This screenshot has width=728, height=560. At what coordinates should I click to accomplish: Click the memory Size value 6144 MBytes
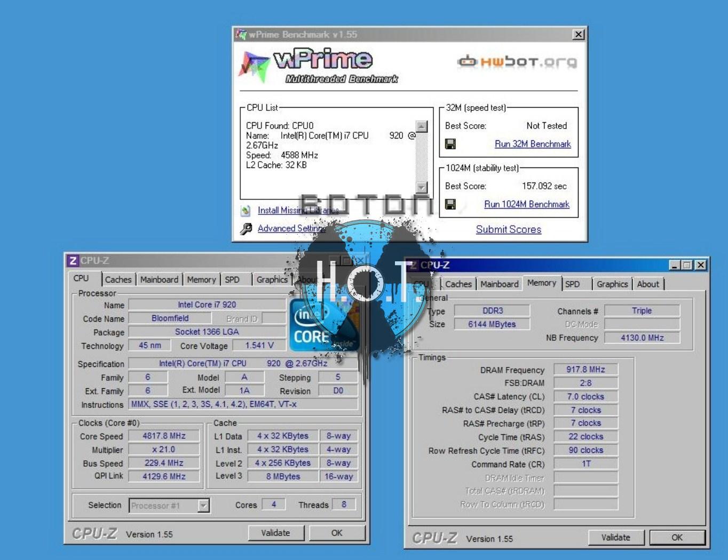[492, 324]
